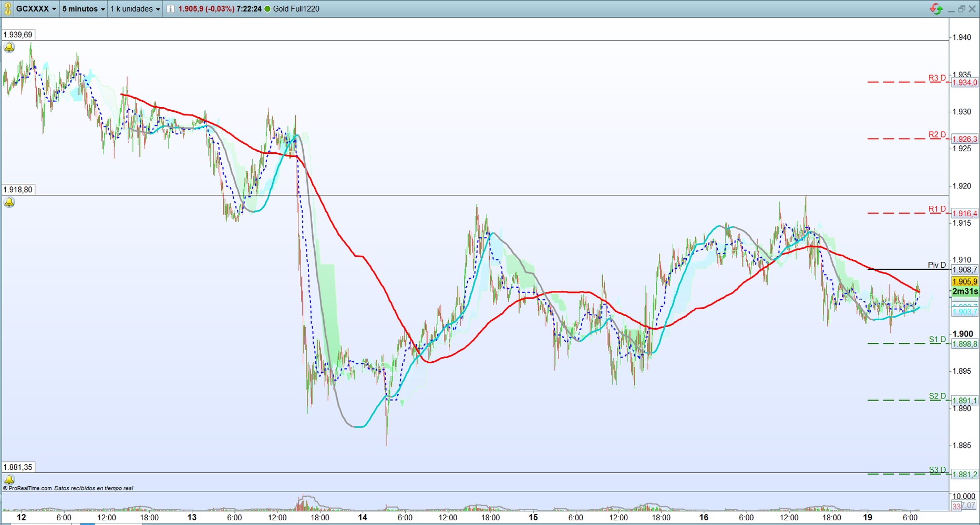This screenshot has height=525, width=980.
Task: Click the 1.905,9 (-0,03%) quote text
Action: point(206,9)
